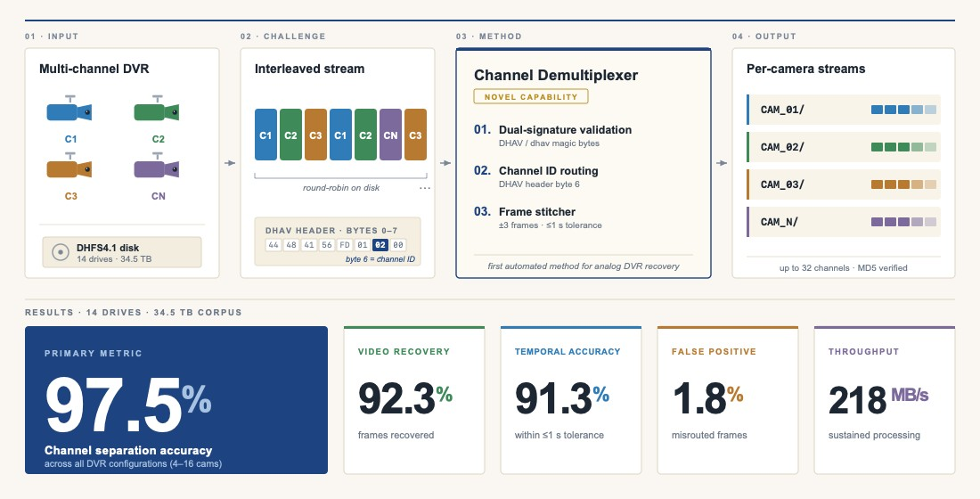Screen dimensions: 980x499
Task: Click the THROUGHPUT card title
Action: coord(863,351)
